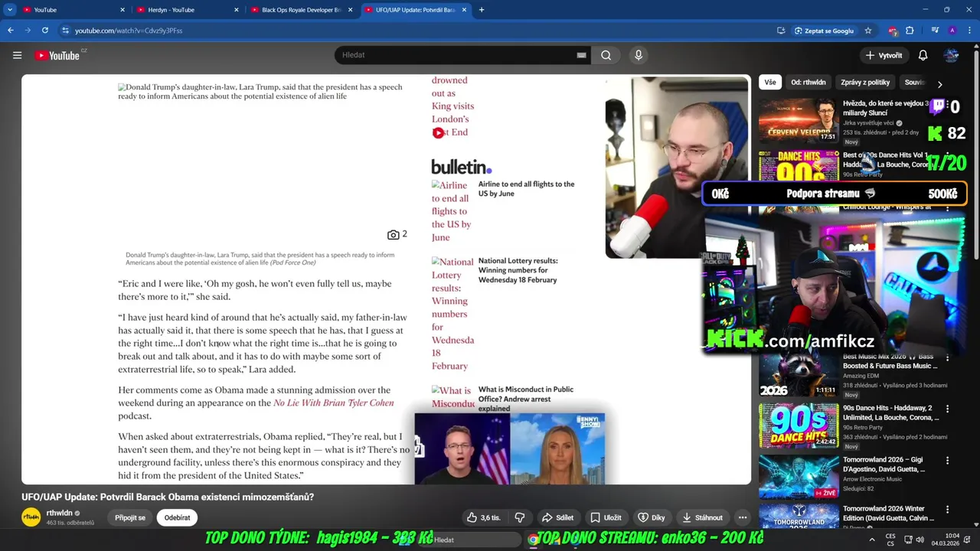Click the Diky thanks button
Viewport: 980px width, 551px height.
coord(652,517)
